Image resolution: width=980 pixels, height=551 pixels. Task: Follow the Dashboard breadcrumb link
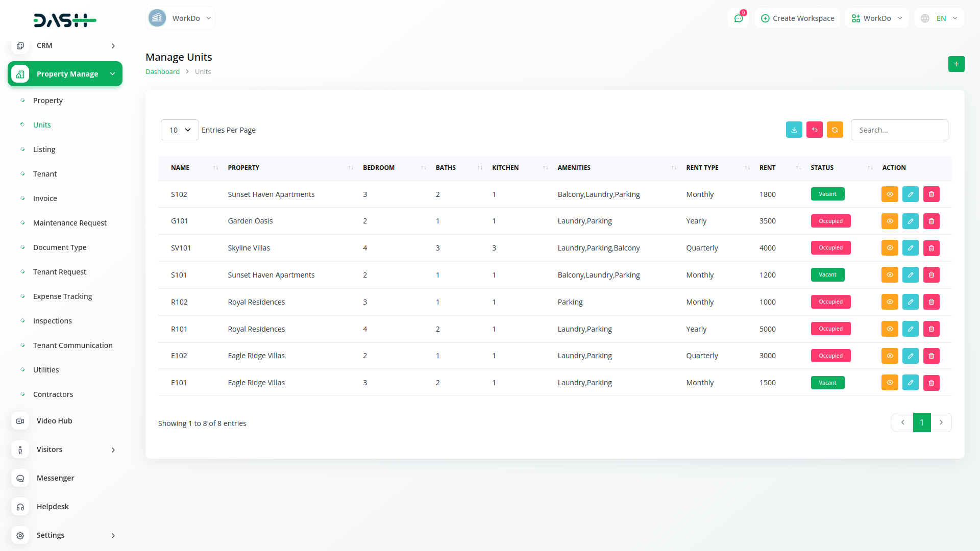coord(162,72)
